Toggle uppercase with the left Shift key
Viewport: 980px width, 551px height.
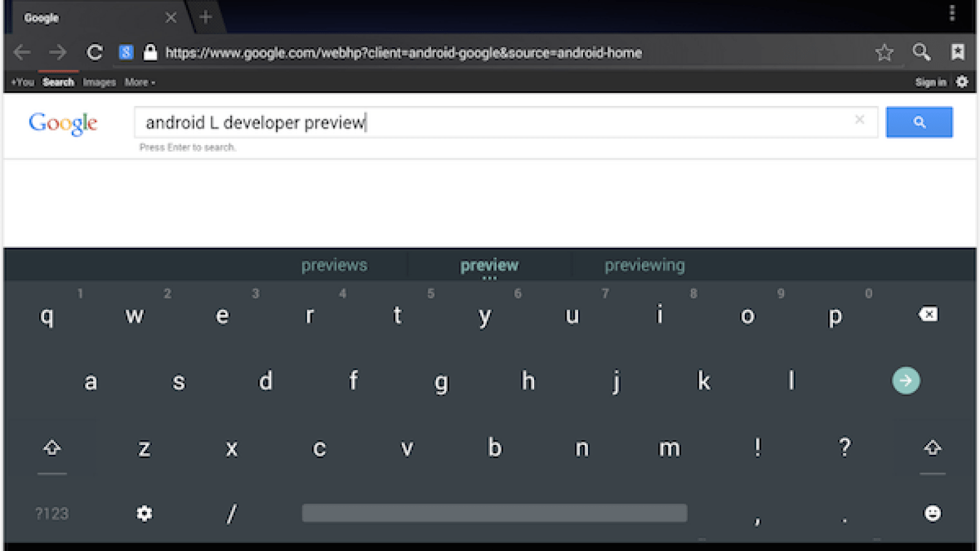[x=51, y=448]
